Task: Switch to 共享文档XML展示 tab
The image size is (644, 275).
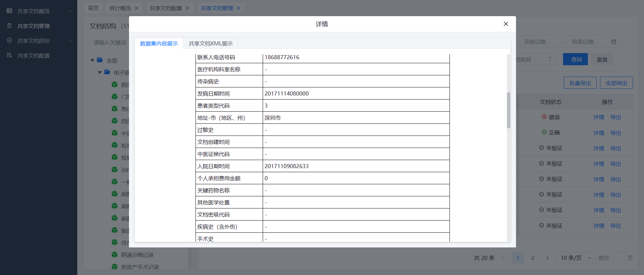Action: [x=211, y=43]
